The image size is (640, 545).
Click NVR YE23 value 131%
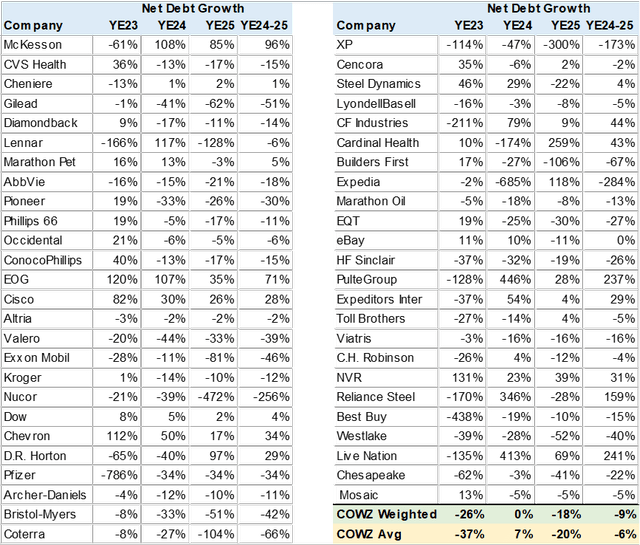coord(468,378)
